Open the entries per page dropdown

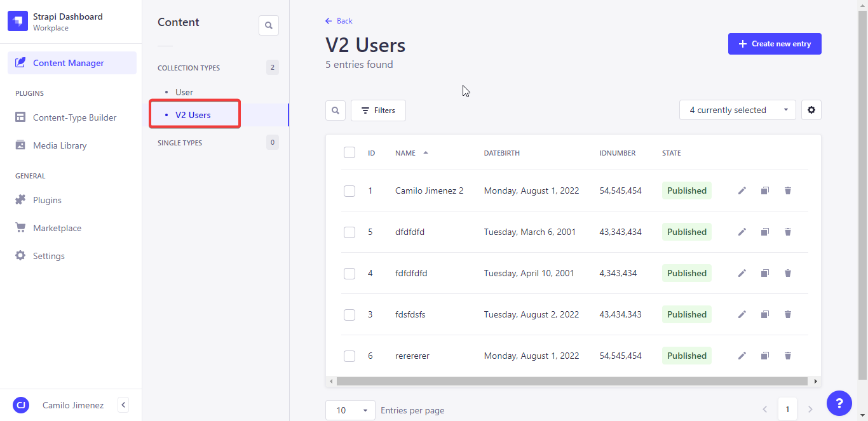(350, 410)
